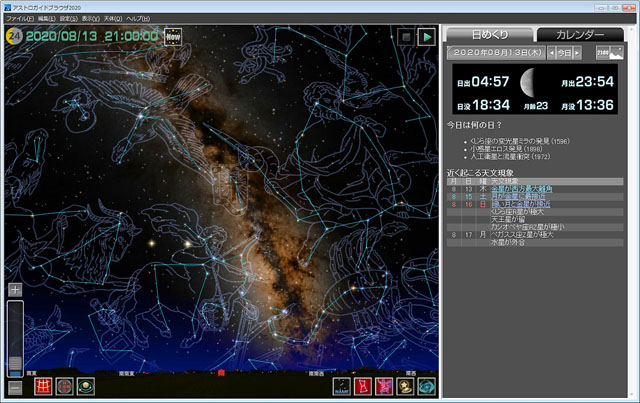Click the 今日 (today) button
This screenshot has height=403, width=640.
[564, 52]
